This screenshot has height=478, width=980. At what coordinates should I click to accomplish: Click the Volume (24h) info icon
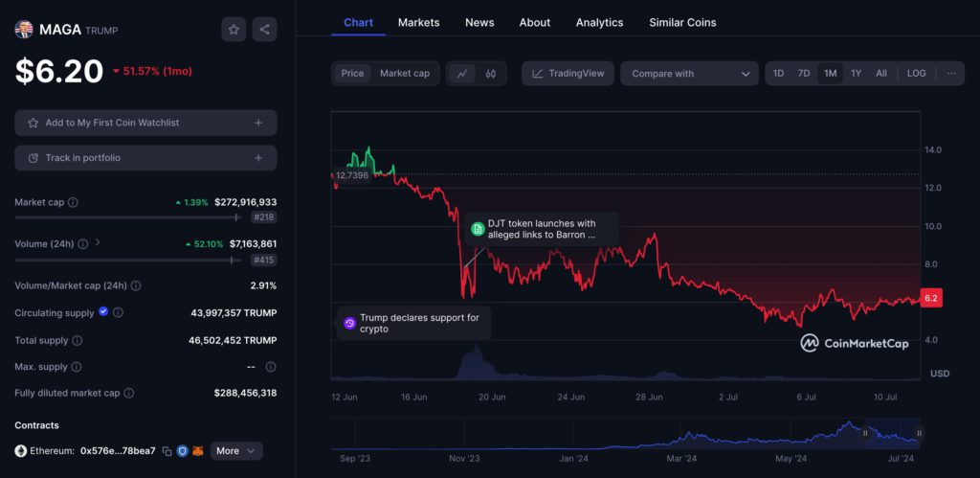click(82, 244)
